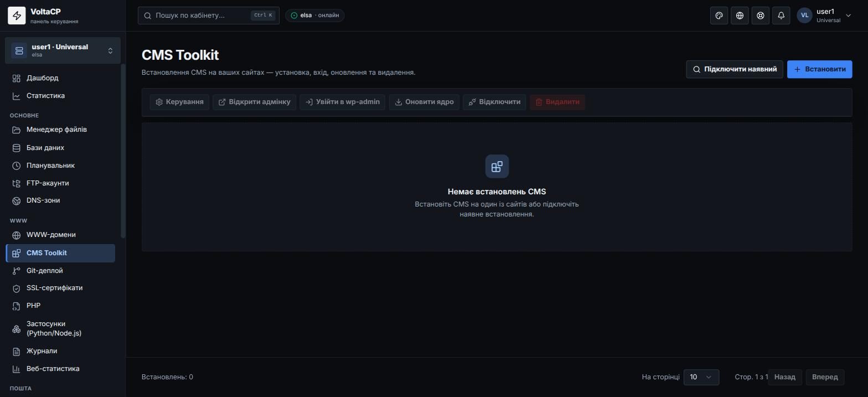This screenshot has width=868, height=397.
Task: Click the sidebar vertical scrollbar
Action: 123,151
